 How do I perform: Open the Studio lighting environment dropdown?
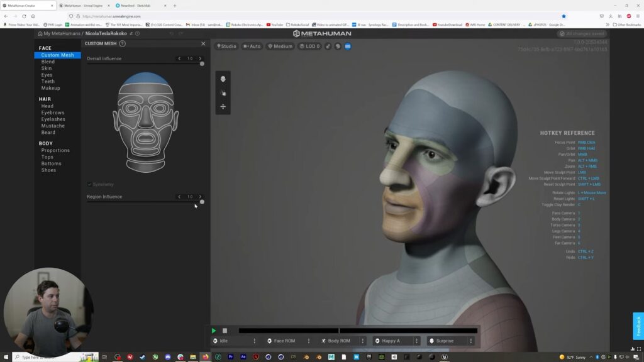(x=226, y=46)
